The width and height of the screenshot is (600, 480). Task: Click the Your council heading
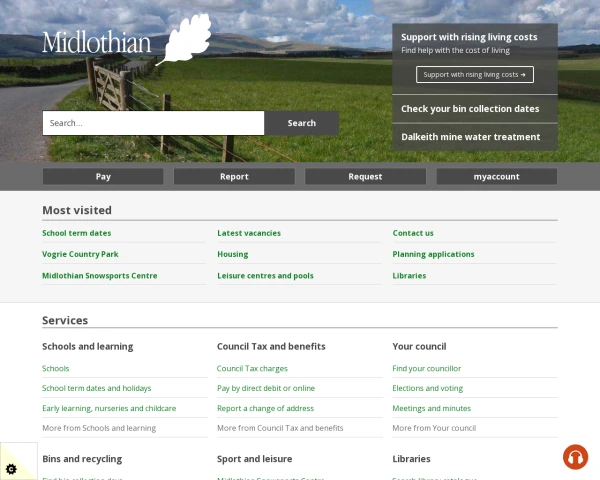click(x=419, y=346)
